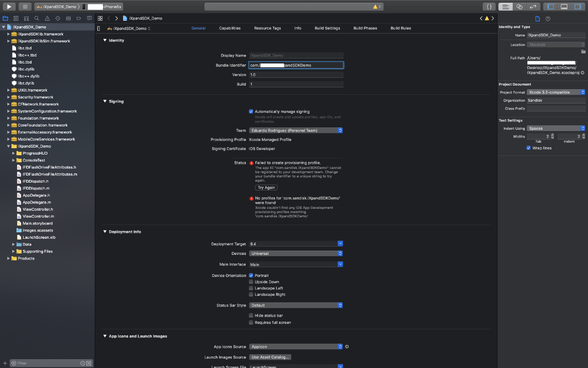Switch to the Resource Tags tab
This screenshot has height=368, width=588.
point(267,29)
